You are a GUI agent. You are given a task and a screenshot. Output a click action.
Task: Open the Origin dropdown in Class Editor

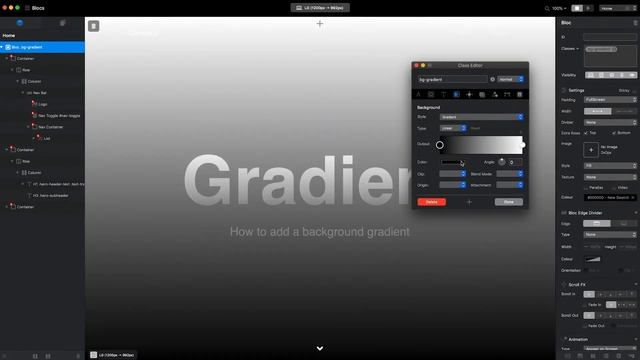tap(453, 185)
